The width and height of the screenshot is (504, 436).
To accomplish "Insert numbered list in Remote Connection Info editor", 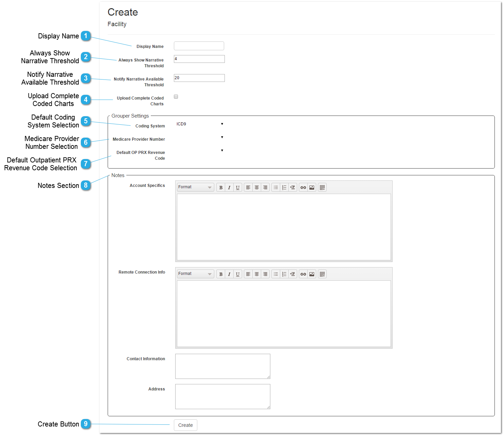I will tap(284, 274).
